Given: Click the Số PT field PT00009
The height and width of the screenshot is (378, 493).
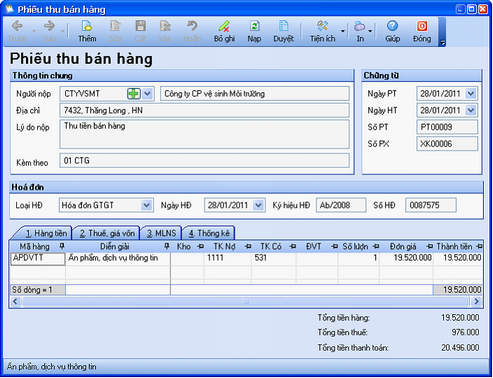Looking at the screenshot, I should tap(447, 127).
